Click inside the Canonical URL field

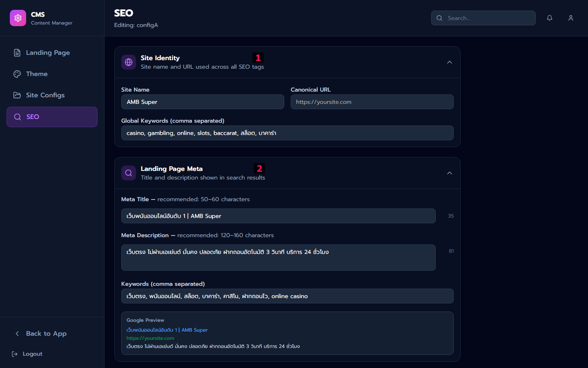[x=372, y=101]
